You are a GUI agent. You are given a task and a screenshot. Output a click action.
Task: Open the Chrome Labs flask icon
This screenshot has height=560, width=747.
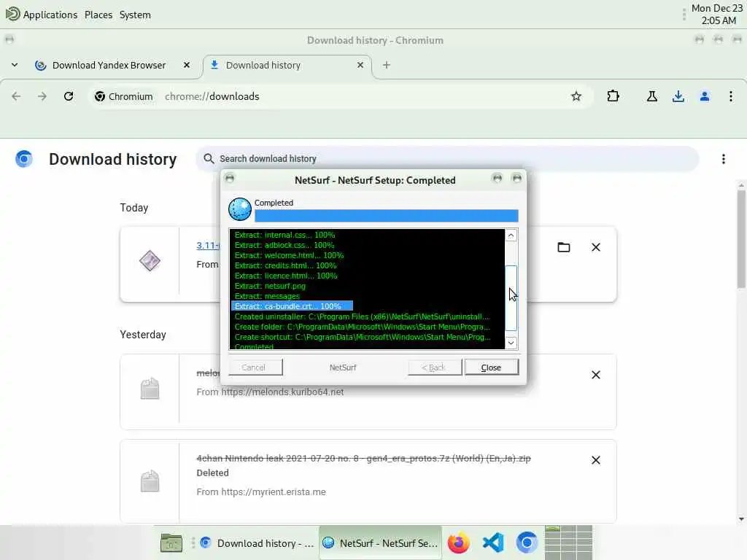[651, 96]
